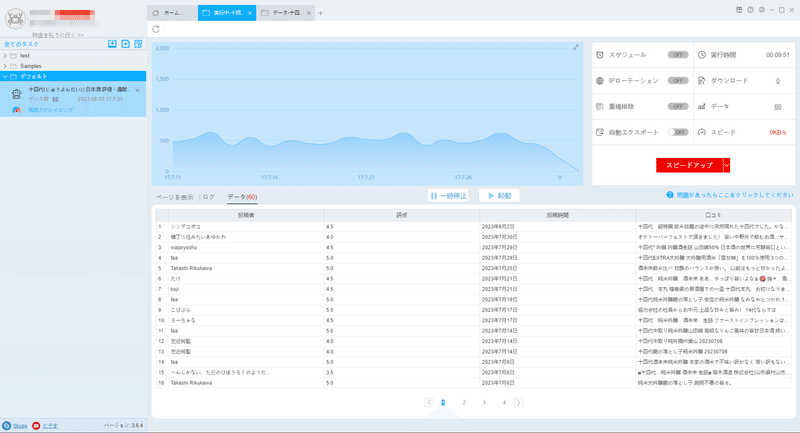Click the edit pencil icon on the chart

576,47
